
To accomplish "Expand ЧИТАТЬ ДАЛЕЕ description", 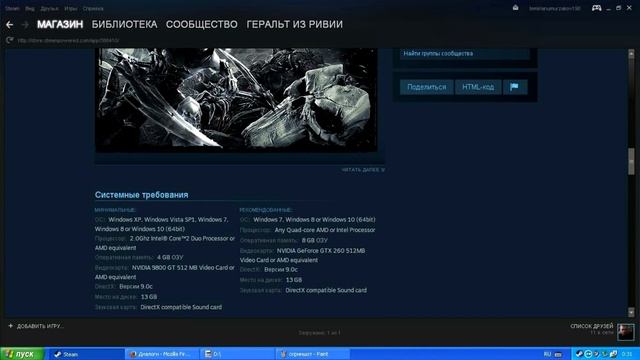I will pyautogui.click(x=363, y=169).
